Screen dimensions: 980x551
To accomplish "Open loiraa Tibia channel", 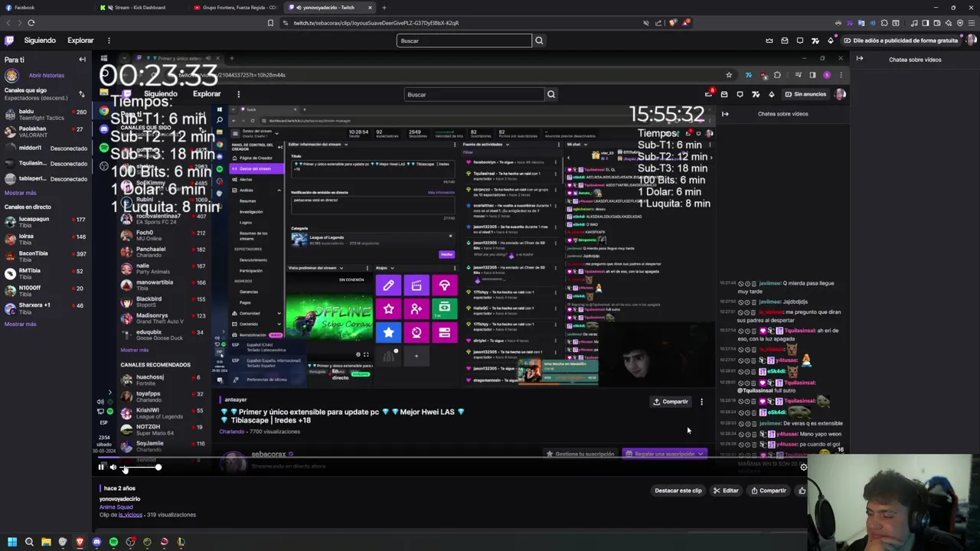I will 46,240.
